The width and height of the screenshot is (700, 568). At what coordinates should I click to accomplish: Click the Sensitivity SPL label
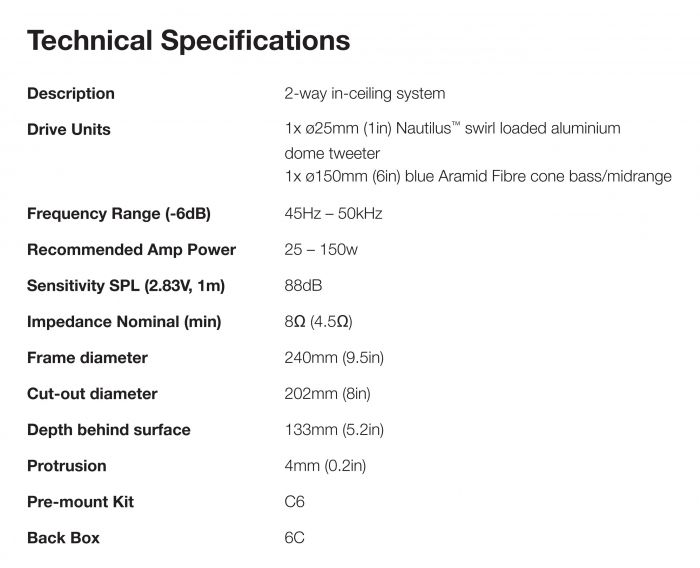tap(126, 286)
